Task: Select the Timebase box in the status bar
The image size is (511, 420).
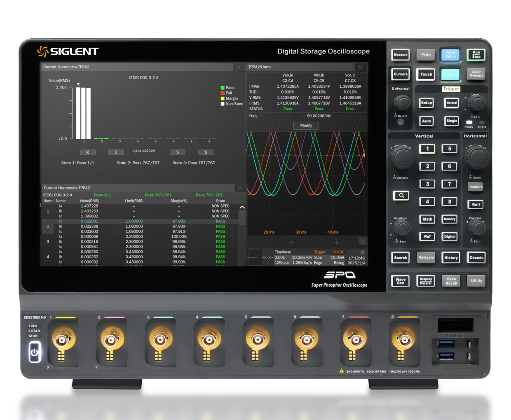Action: point(293,257)
